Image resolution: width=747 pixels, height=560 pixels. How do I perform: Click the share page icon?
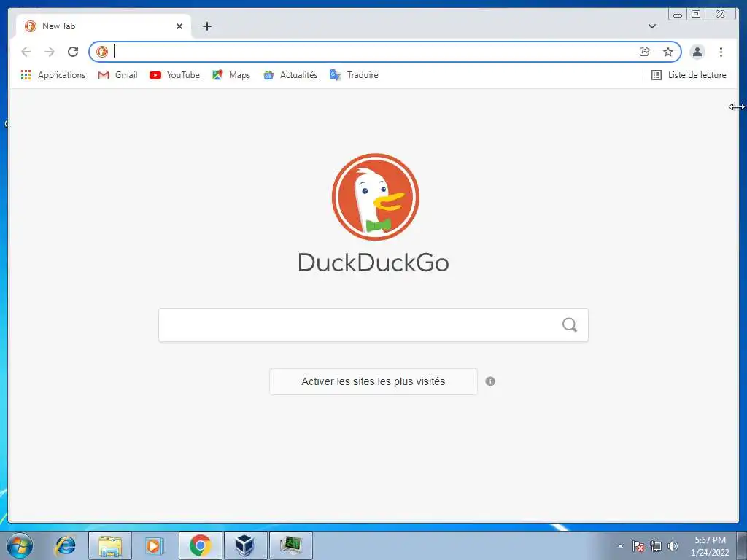click(x=645, y=52)
